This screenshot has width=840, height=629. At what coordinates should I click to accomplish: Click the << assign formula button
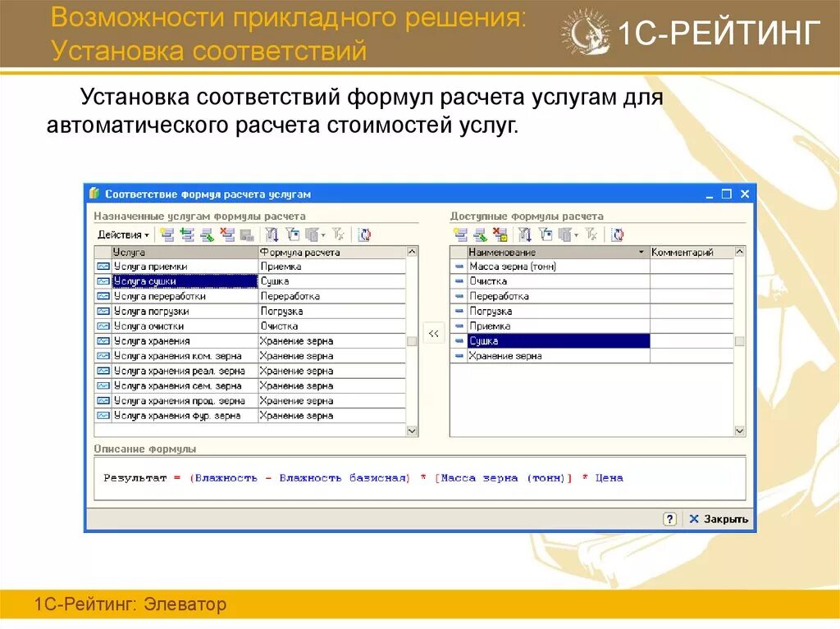tap(433, 333)
